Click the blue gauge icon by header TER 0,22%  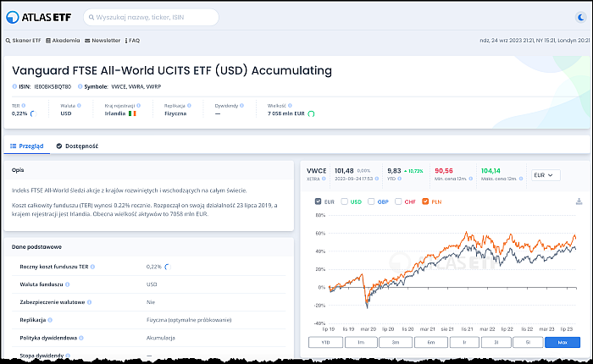(33, 113)
